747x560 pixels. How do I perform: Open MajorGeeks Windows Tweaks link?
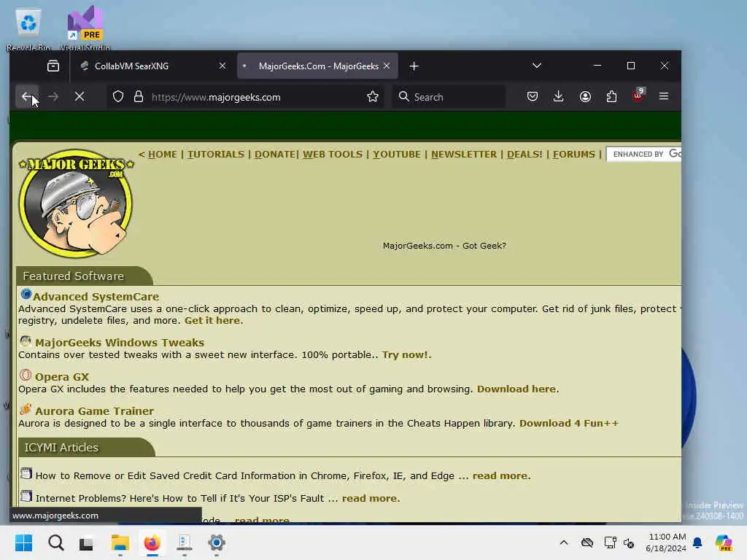pyautogui.click(x=120, y=343)
